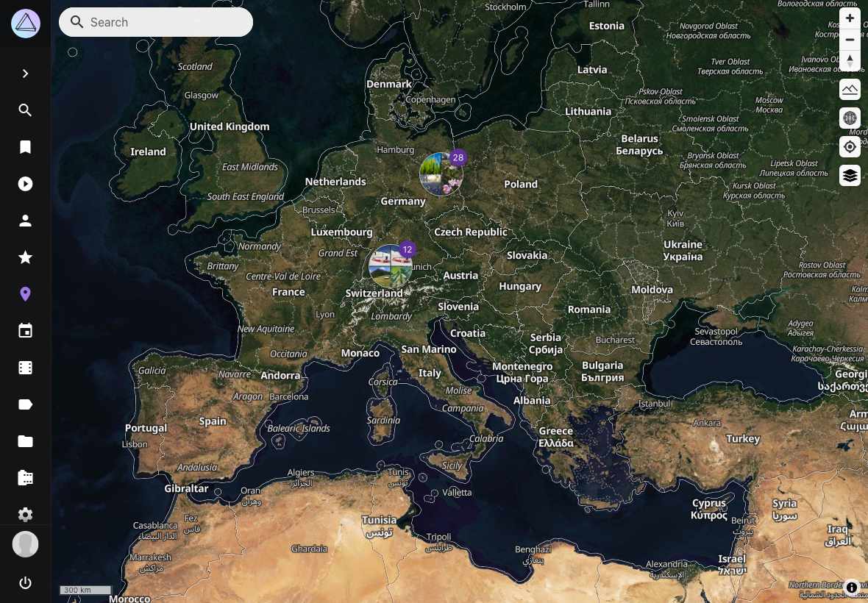Open the People view in the sidebar
The height and width of the screenshot is (603, 868).
(x=26, y=221)
